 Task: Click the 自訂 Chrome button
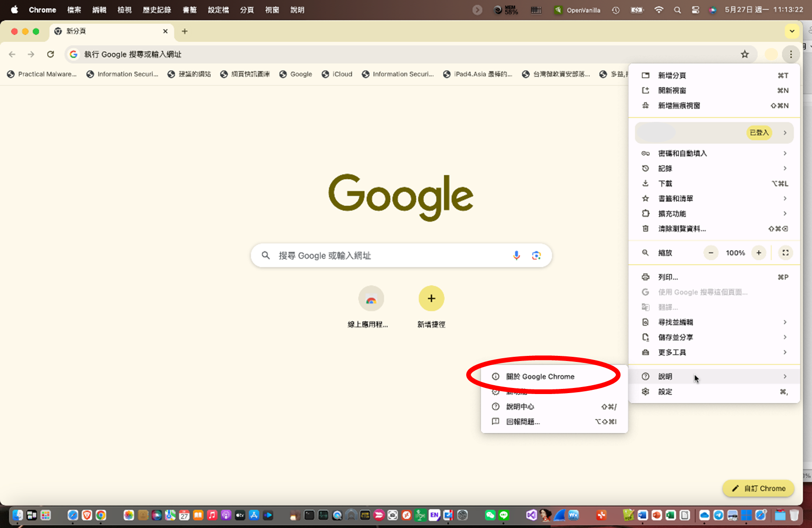click(x=759, y=488)
